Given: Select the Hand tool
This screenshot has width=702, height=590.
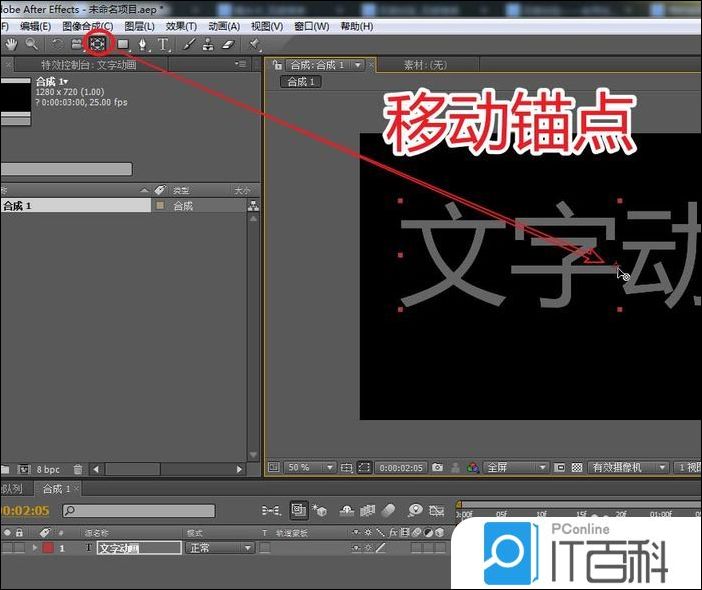Looking at the screenshot, I should coord(11,44).
